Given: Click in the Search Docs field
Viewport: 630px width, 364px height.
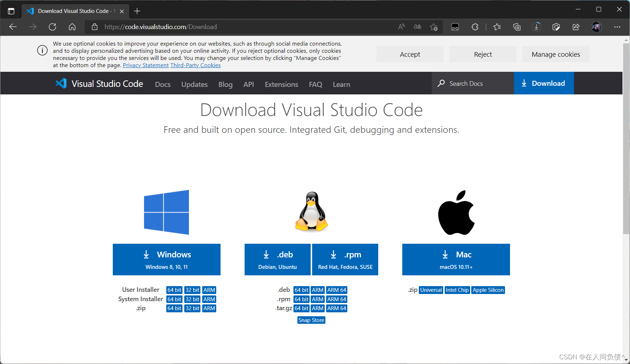Looking at the screenshot, I should pyautogui.click(x=473, y=83).
